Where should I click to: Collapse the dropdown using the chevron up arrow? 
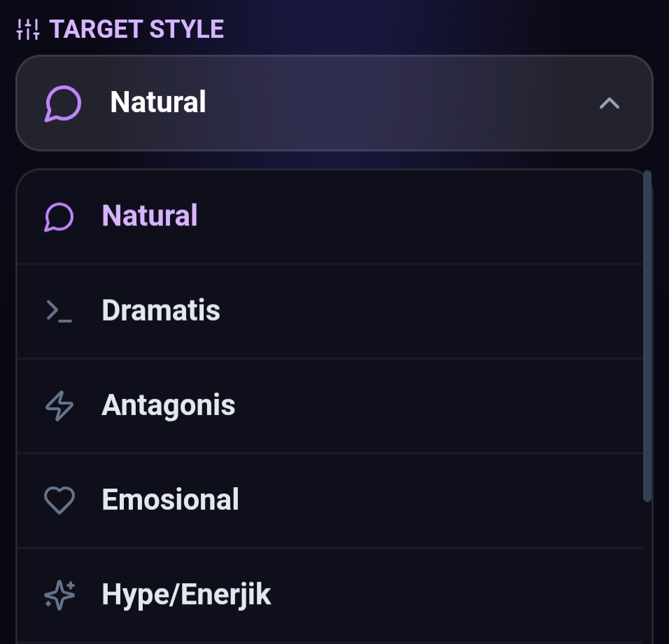(x=610, y=104)
